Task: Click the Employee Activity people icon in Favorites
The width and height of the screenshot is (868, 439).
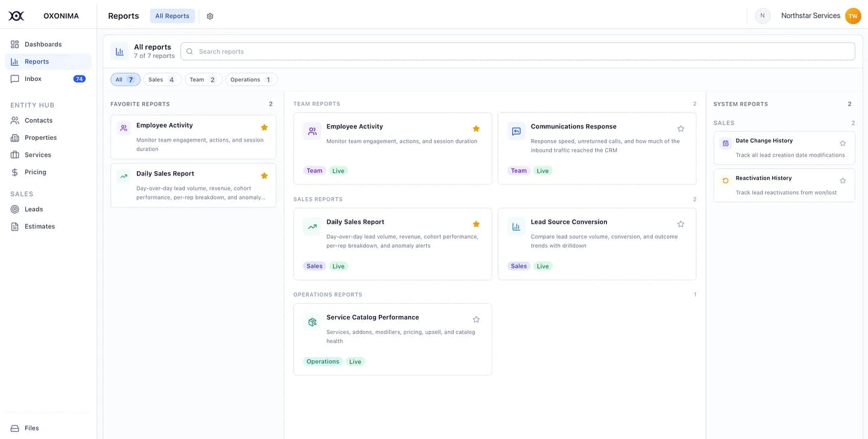Action: point(124,128)
